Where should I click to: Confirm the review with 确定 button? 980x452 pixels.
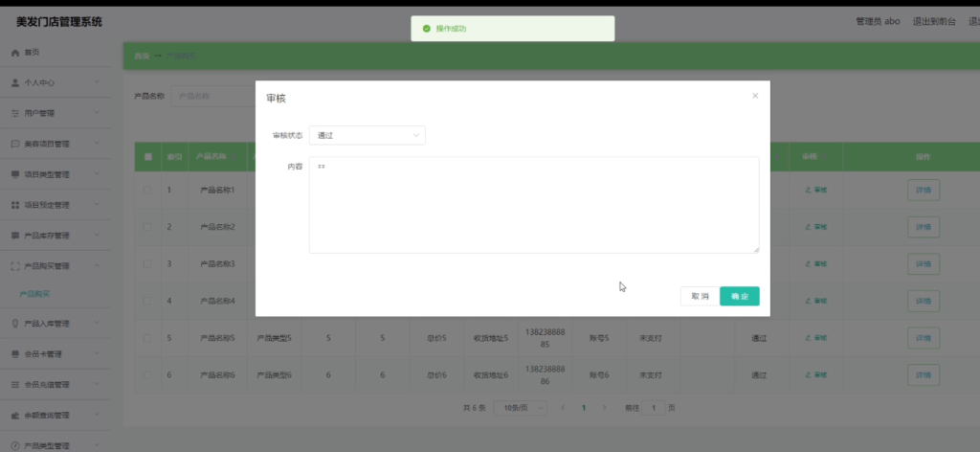740,296
